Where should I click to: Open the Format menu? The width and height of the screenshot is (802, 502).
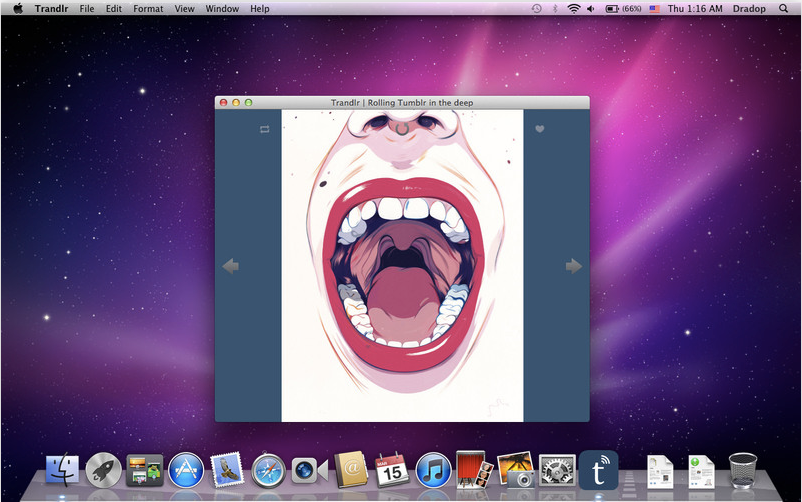(x=148, y=9)
